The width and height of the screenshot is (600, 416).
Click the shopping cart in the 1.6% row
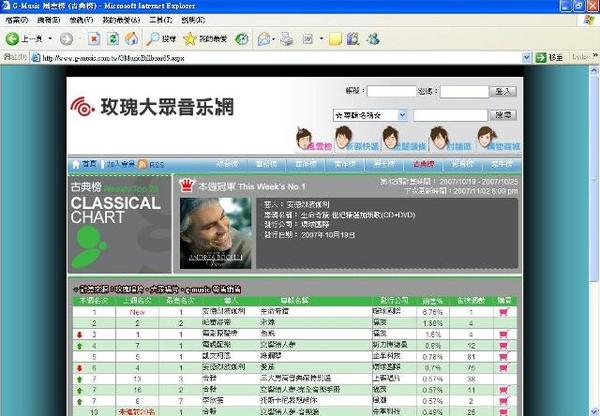pyautogui.click(x=504, y=334)
